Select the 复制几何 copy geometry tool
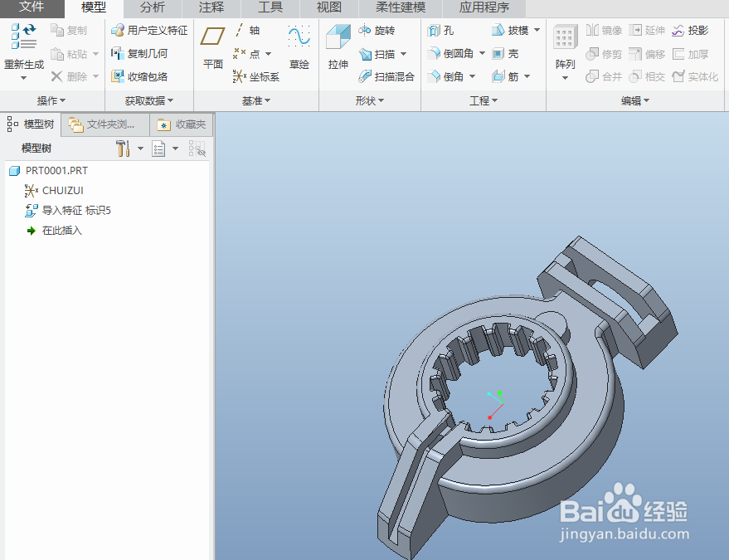 point(139,53)
